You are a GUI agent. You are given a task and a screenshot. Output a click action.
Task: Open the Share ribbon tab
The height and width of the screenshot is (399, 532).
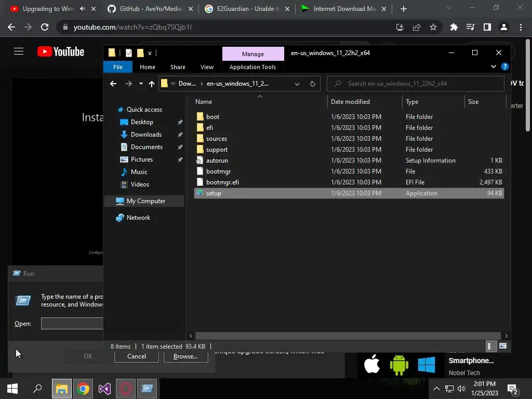(x=178, y=67)
